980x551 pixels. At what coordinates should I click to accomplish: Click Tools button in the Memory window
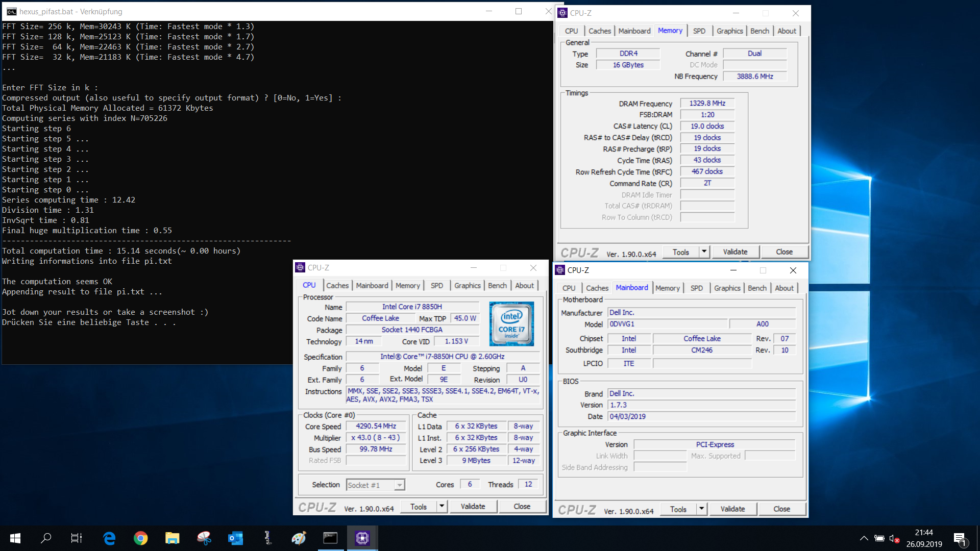tap(681, 252)
